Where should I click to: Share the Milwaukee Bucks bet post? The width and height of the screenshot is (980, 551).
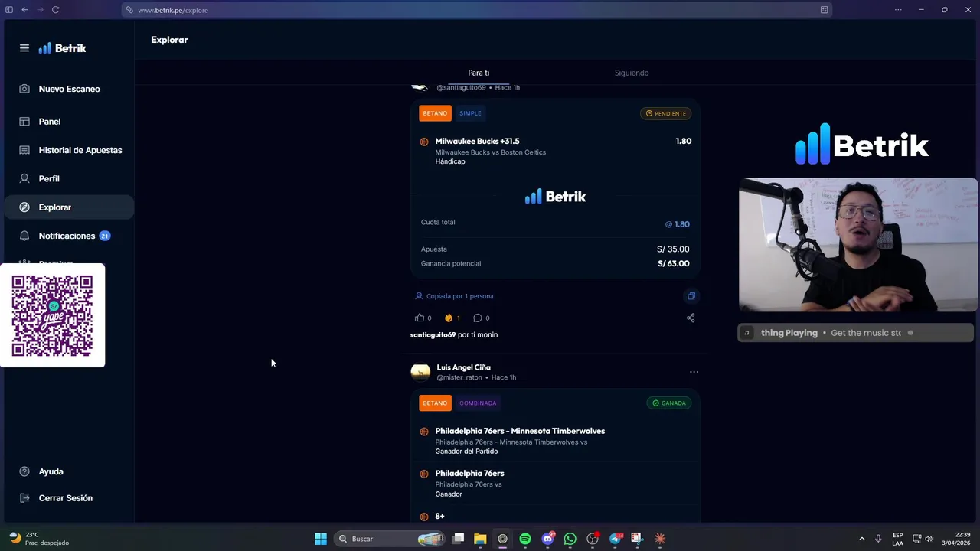691,318
